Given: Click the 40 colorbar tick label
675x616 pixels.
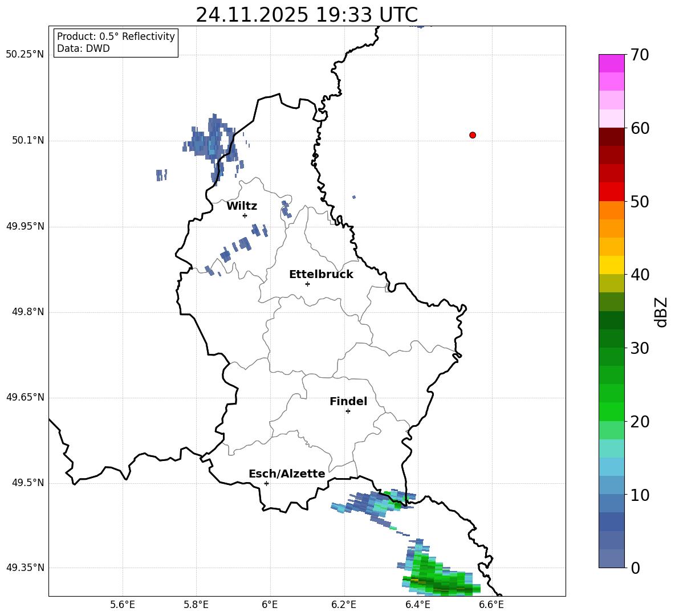Looking at the screenshot, I should [640, 275].
